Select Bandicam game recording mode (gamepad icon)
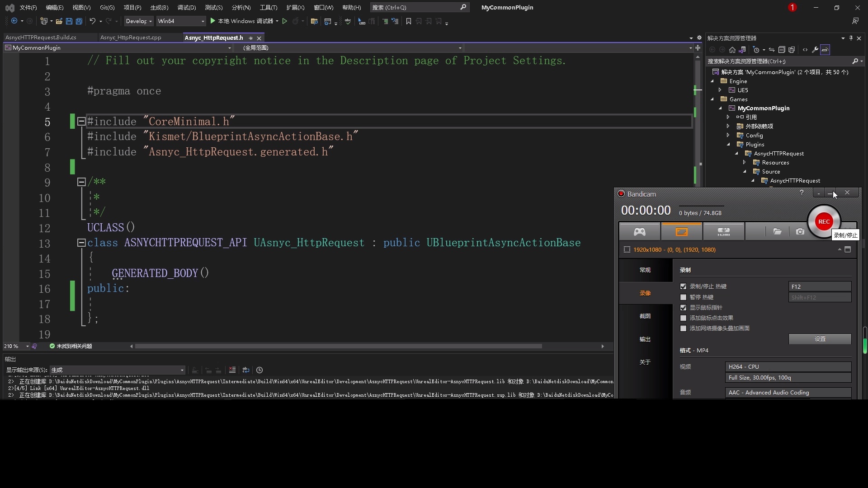Viewport: 868px width, 488px height. pyautogui.click(x=639, y=231)
